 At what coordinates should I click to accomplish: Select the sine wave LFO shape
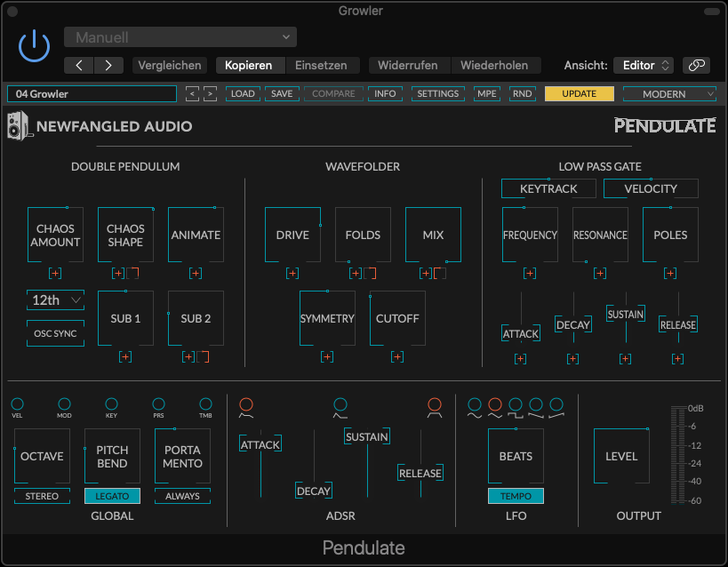pos(475,404)
